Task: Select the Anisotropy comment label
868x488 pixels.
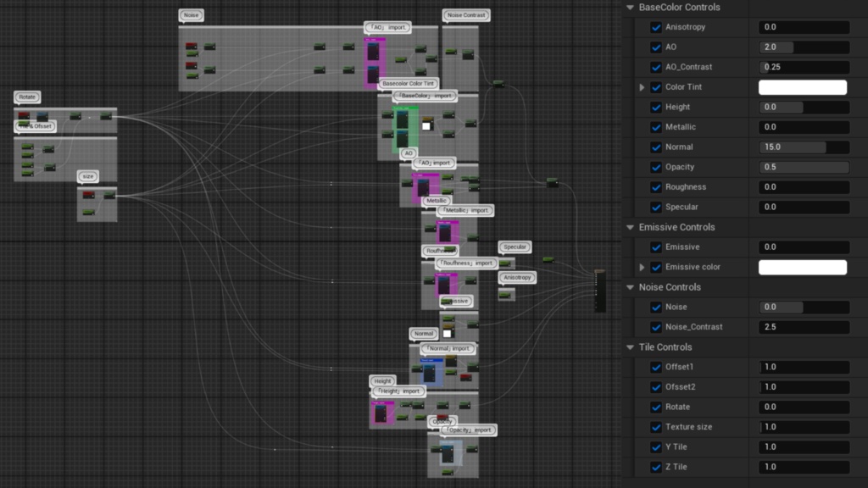Action: (518, 277)
